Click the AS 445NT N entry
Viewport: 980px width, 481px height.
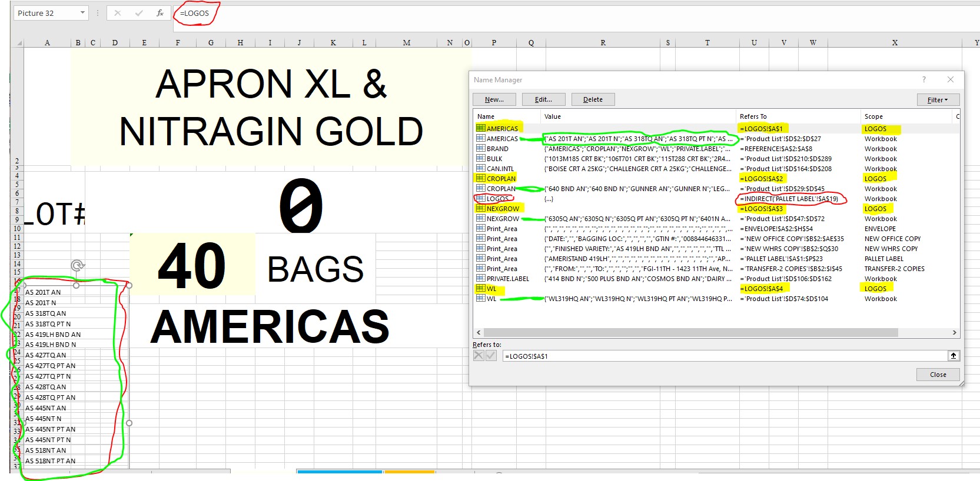(43, 419)
